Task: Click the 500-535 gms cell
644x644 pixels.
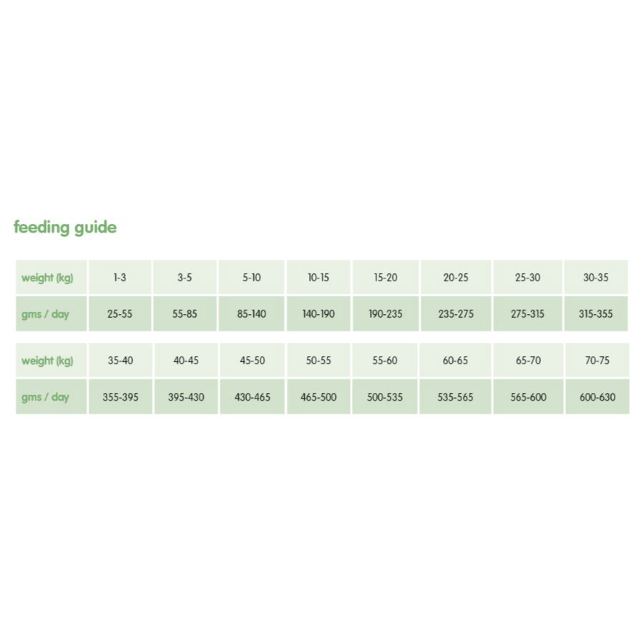Action: click(385, 397)
